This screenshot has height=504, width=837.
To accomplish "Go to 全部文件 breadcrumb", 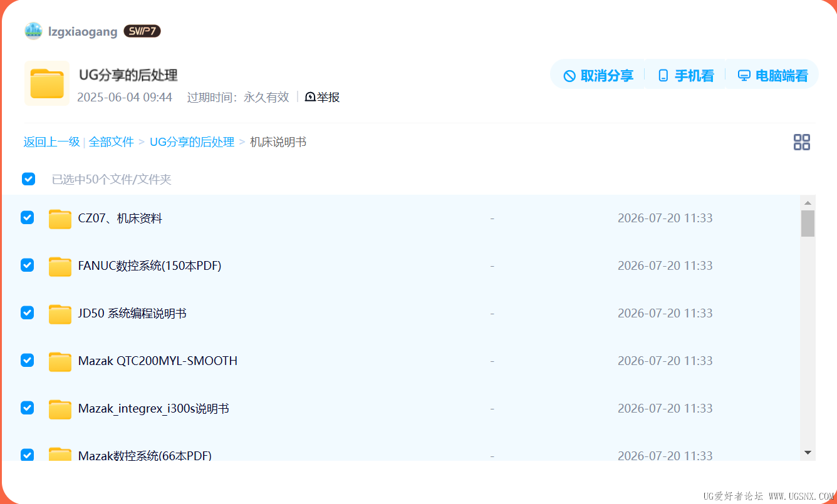I will (112, 142).
